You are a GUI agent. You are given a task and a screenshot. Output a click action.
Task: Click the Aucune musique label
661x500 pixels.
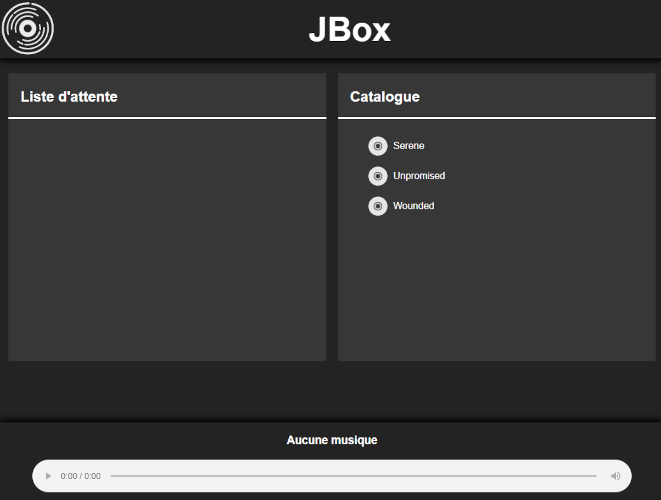pyautogui.click(x=332, y=440)
